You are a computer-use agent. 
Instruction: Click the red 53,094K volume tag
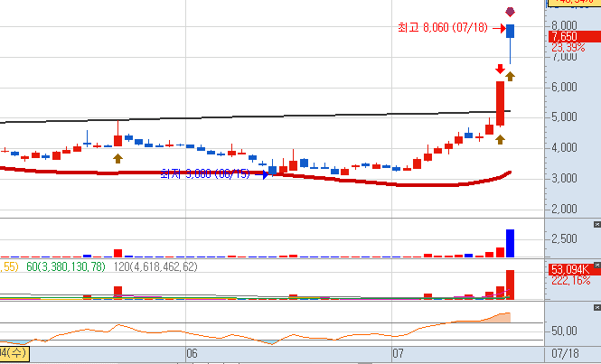570,269
